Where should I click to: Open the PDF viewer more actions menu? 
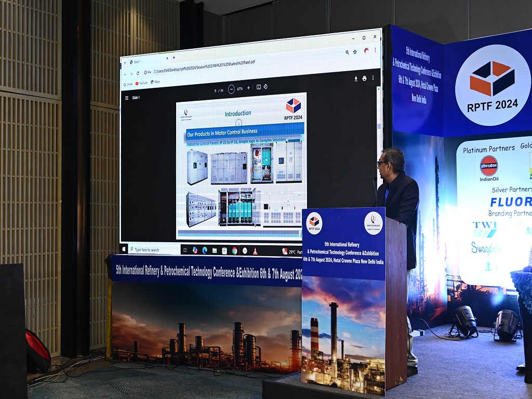(x=373, y=78)
